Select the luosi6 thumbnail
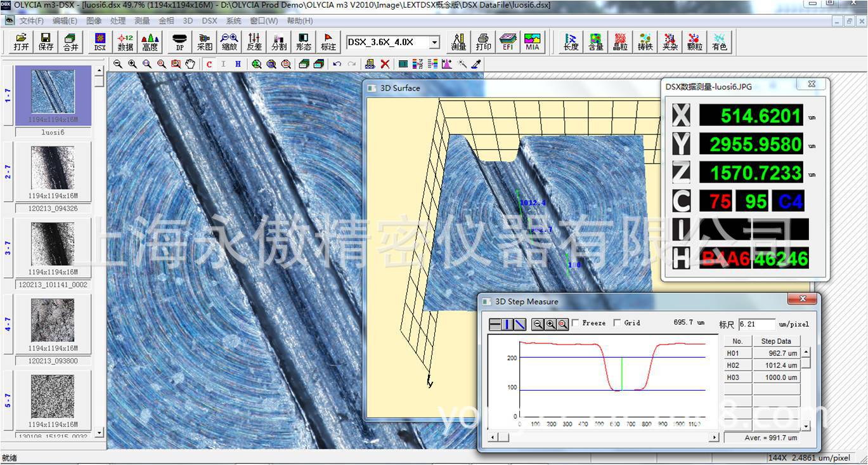This screenshot has height=465, width=868. point(53,96)
